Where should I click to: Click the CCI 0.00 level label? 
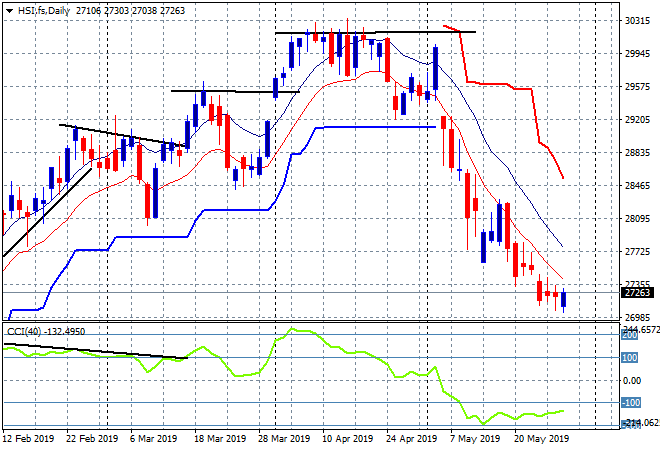[x=632, y=381]
